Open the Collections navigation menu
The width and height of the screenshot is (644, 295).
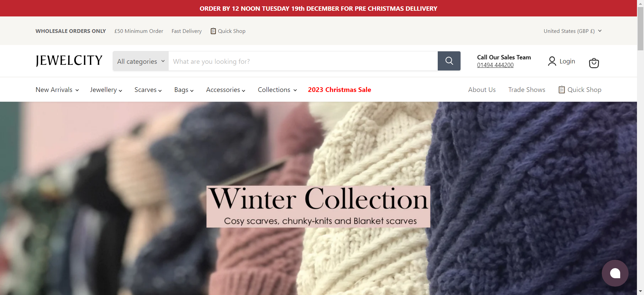277,90
